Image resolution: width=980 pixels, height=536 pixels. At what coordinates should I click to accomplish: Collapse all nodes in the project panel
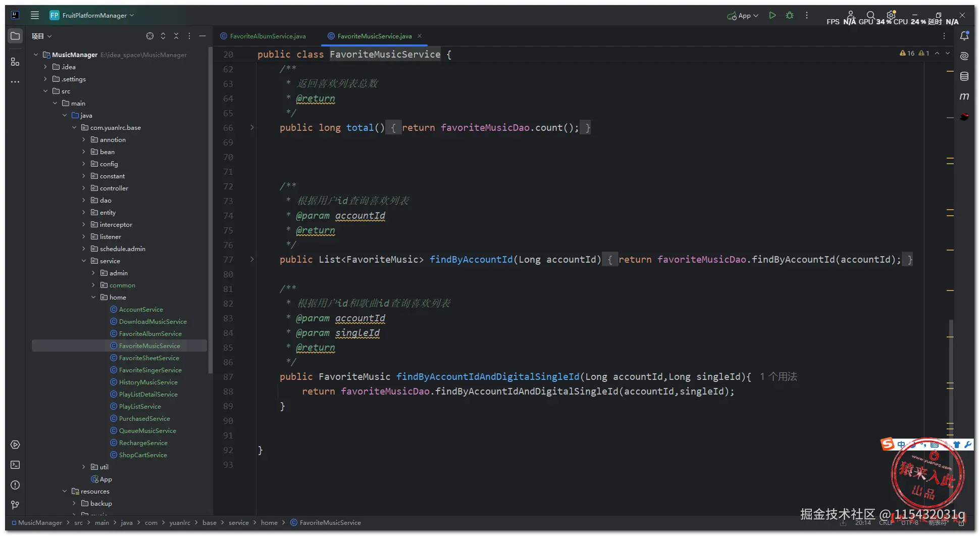coord(176,36)
